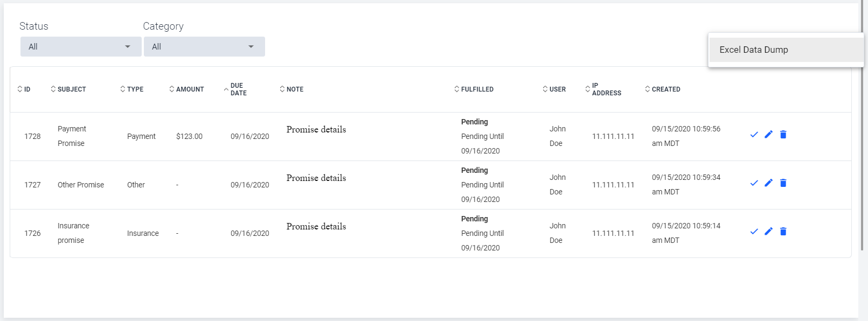Open the Category filter dropdown

204,47
